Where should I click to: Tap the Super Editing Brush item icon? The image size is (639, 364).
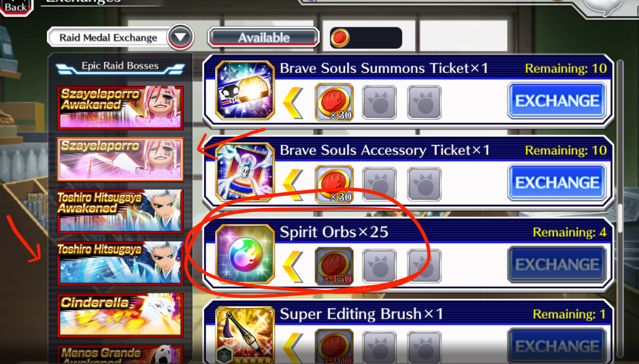(x=245, y=335)
